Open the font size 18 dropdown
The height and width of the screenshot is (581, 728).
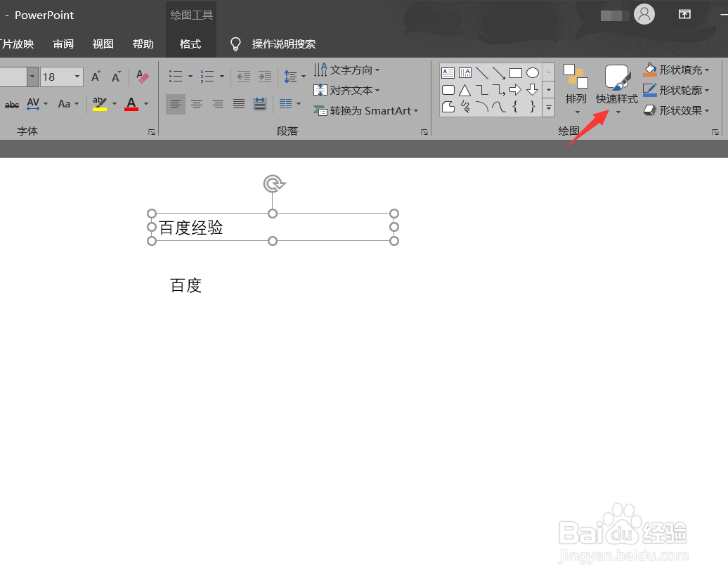pyautogui.click(x=77, y=77)
